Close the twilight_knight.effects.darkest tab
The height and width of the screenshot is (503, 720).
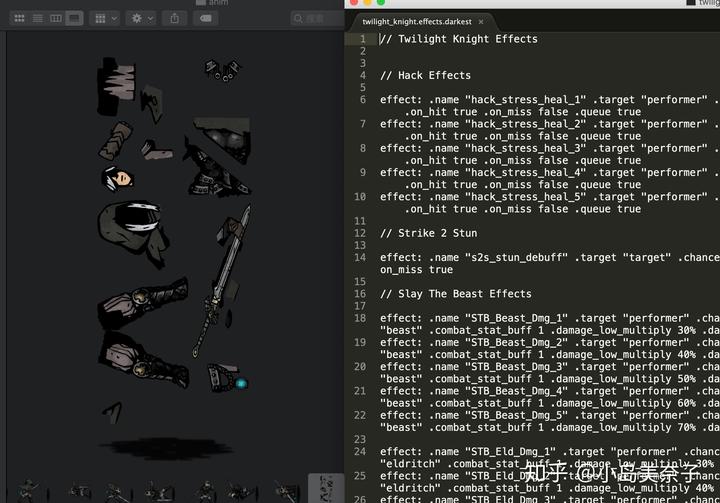tap(481, 21)
